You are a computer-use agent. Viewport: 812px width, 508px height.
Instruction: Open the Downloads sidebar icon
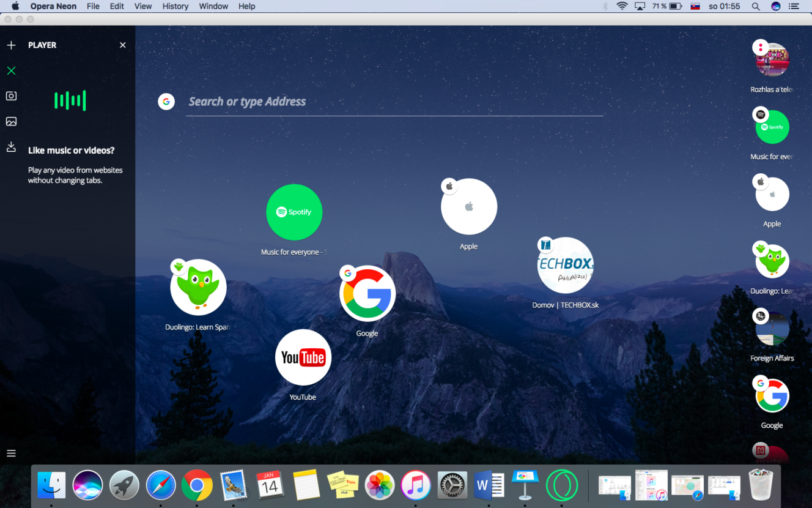[x=11, y=147]
